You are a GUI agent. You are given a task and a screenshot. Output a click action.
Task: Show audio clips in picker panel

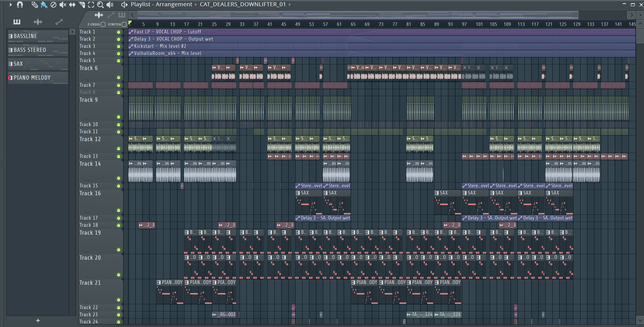tap(38, 22)
